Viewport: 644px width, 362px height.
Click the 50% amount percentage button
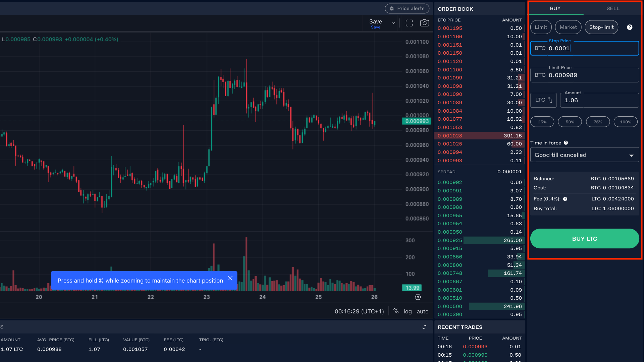(x=570, y=122)
